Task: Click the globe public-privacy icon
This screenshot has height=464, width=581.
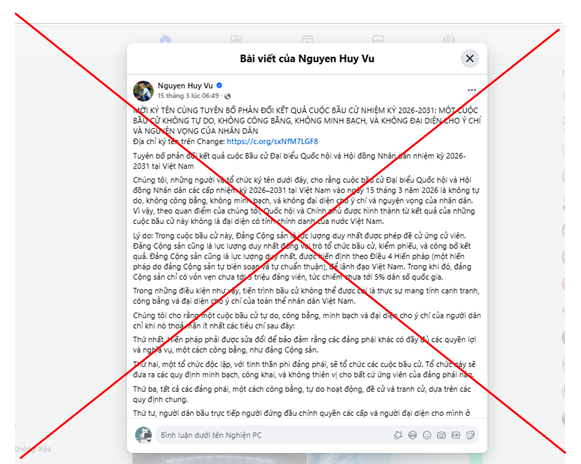Action: tap(228, 96)
